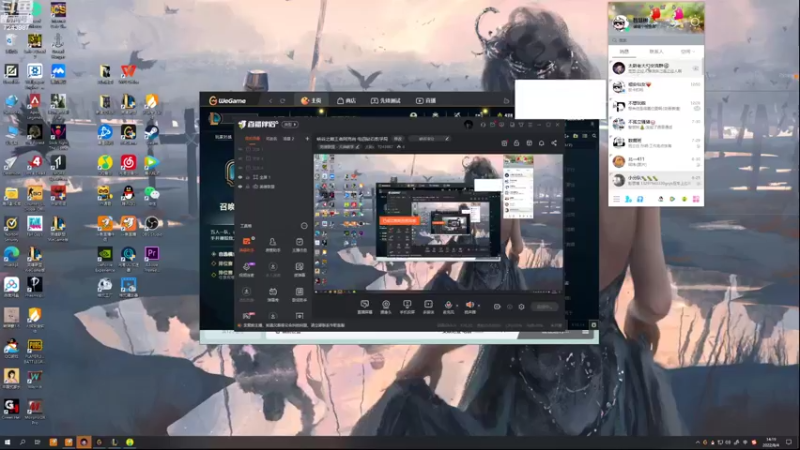Show hidden system tray icons chevron
Image resolution: width=800 pixels, height=450 pixels.
coord(697,442)
